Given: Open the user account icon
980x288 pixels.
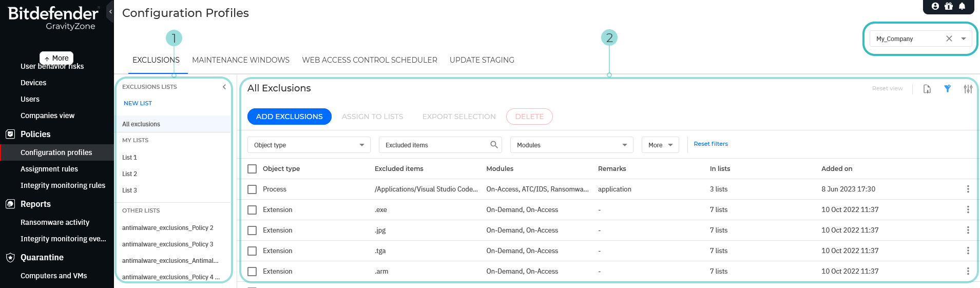Looking at the screenshot, I should [935, 6].
